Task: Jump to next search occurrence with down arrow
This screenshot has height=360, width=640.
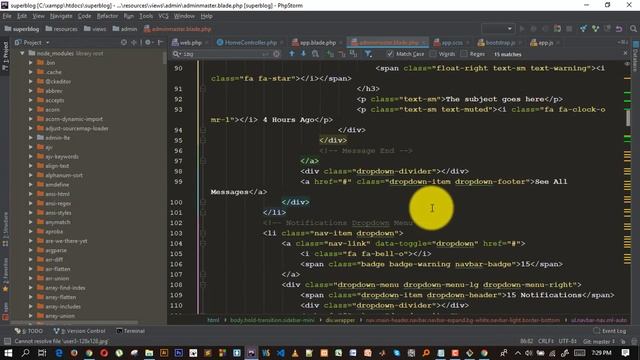Action: coord(303,54)
